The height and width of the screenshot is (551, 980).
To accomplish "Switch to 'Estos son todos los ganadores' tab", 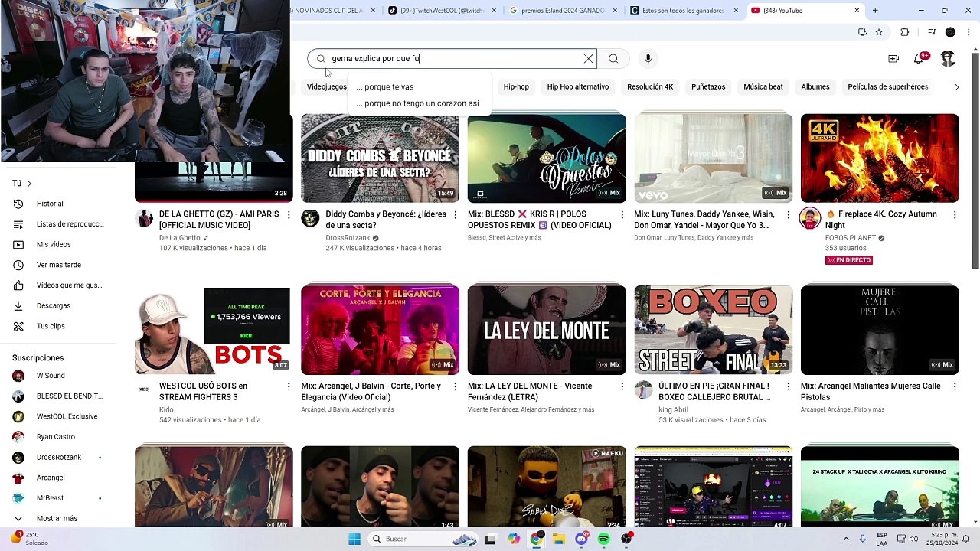I will (684, 11).
